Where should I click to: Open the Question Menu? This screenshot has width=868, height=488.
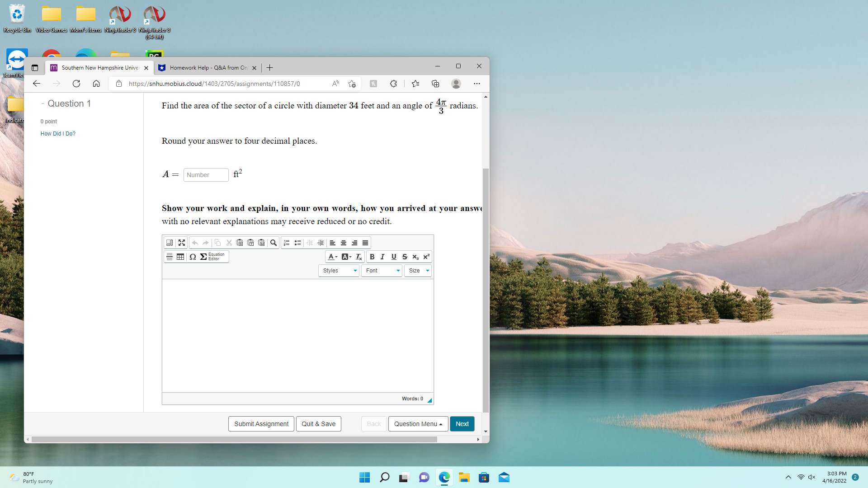coord(417,424)
